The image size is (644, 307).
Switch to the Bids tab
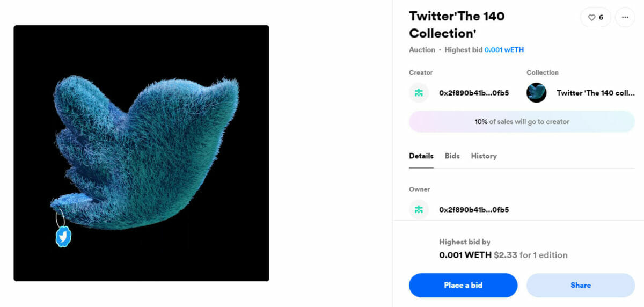(x=452, y=156)
